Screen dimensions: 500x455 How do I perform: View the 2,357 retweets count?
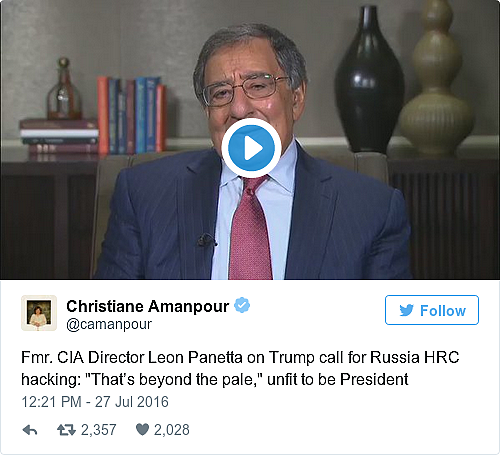coord(99,430)
